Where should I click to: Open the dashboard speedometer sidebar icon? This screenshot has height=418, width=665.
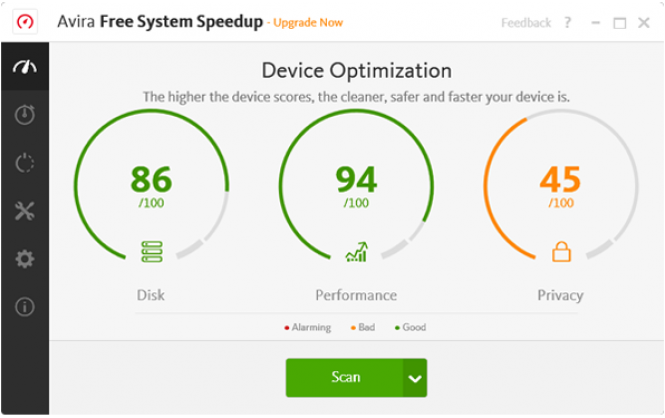(25, 67)
